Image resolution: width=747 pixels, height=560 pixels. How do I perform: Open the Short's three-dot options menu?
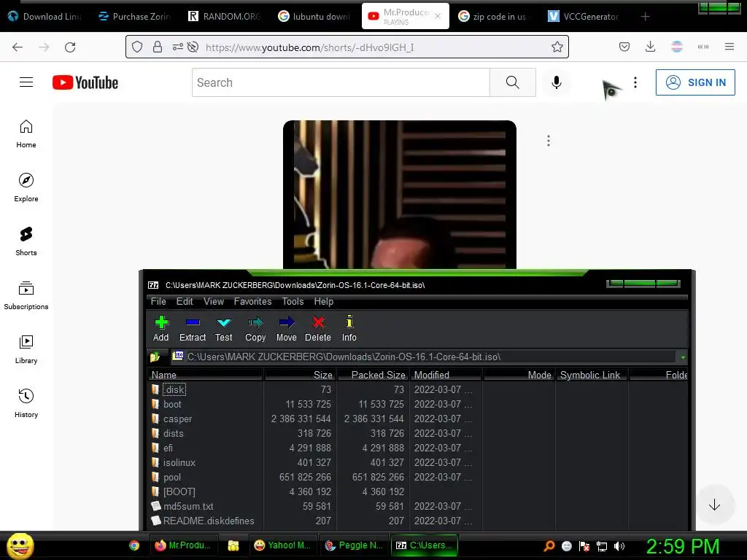pyautogui.click(x=549, y=141)
